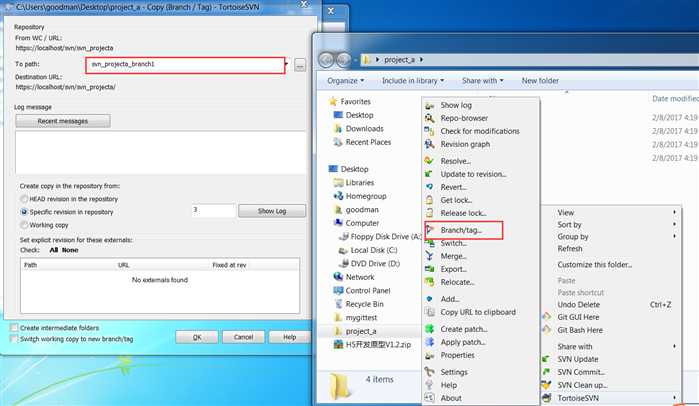Click the Copy URL to clipboard icon
The image size is (699, 406).
[430, 312]
